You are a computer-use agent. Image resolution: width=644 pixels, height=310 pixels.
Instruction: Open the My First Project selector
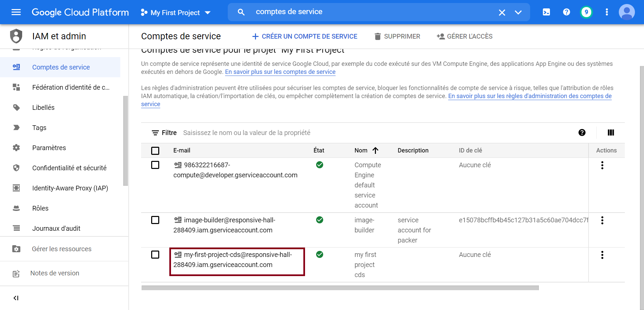point(175,13)
